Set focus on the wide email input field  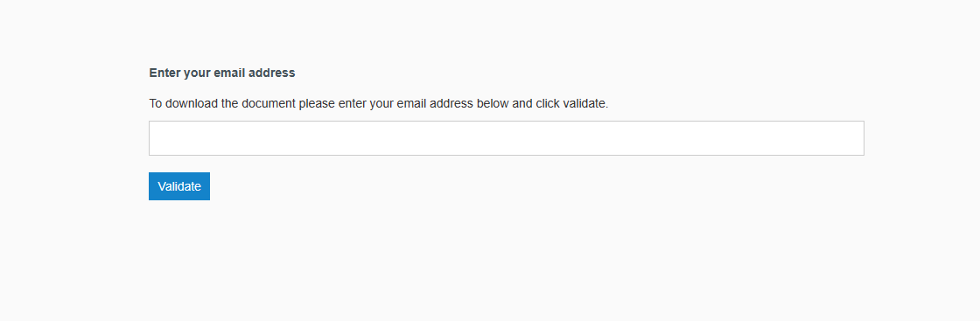tap(507, 138)
